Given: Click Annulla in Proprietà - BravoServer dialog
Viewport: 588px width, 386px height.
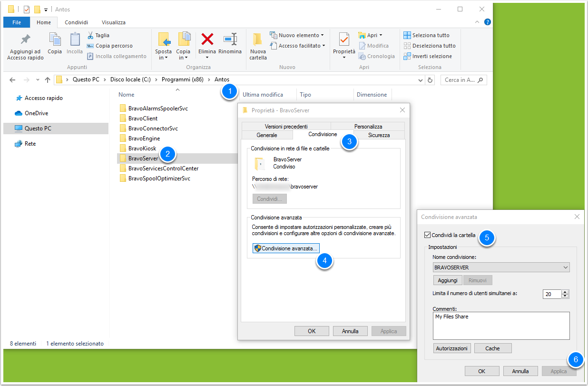Looking at the screenshot, I should pos(350,331).
